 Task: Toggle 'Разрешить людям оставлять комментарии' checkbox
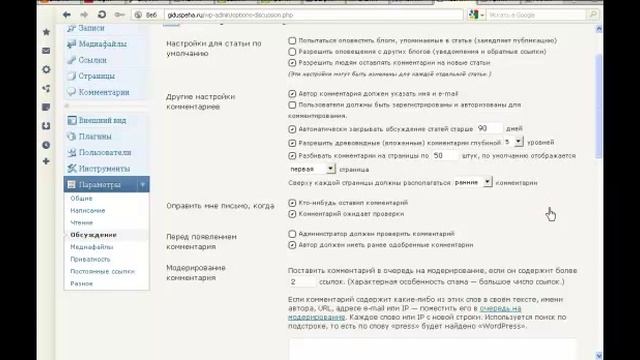tap(292, 63)
